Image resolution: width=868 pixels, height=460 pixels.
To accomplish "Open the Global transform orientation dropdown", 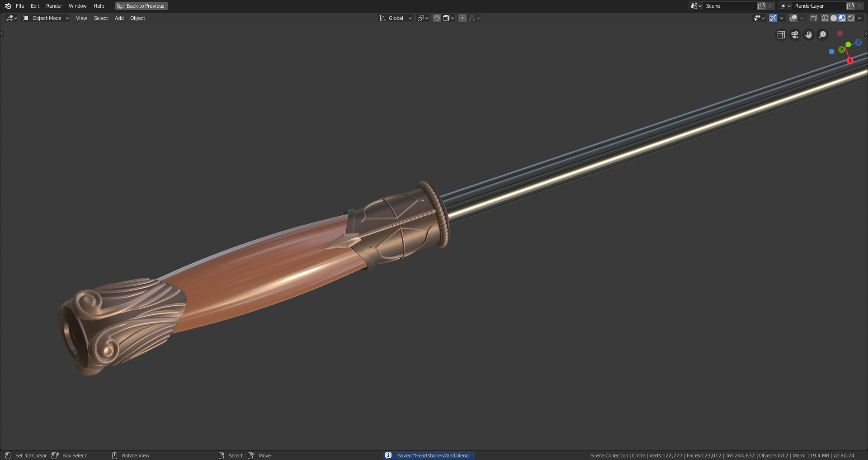I will [396, 18].
